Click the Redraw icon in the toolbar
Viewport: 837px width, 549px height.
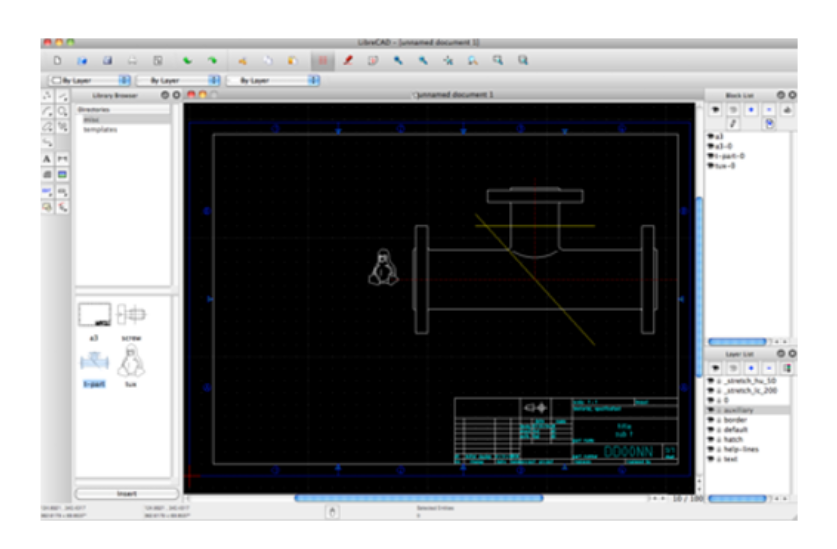(373, 60)
